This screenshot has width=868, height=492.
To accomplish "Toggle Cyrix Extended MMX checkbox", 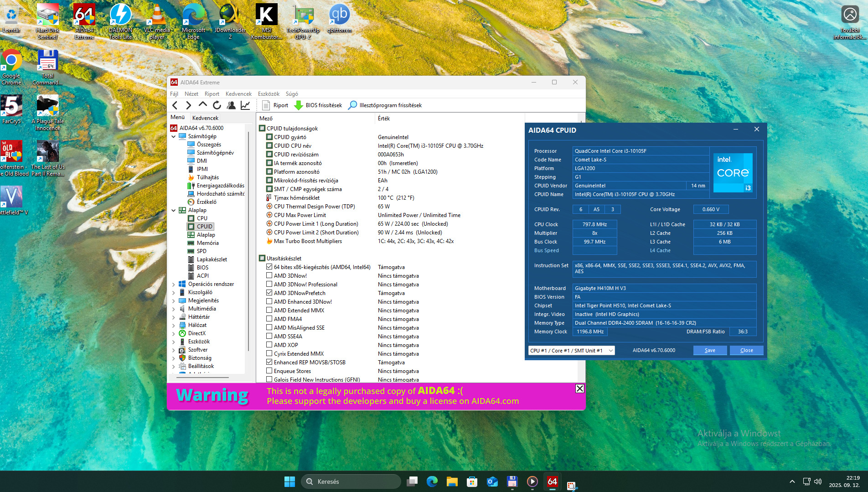I will pos(269,353).
